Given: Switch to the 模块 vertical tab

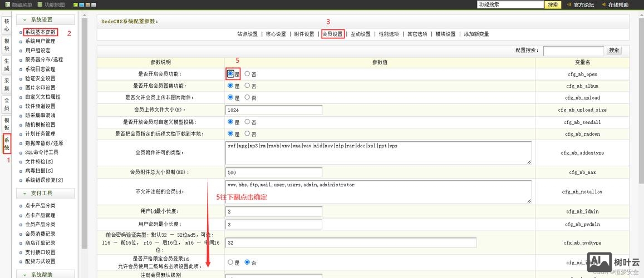Looking at the screenshot, I should (7, 45).
